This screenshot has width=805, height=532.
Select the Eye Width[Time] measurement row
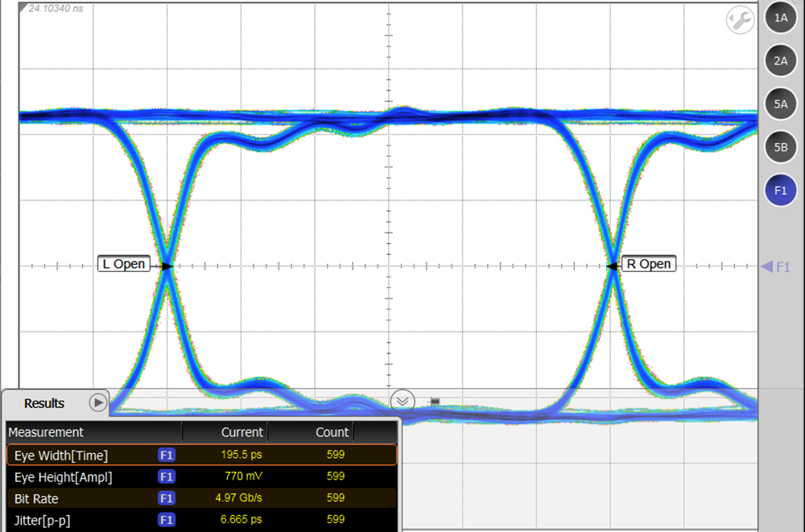point(61,456)
